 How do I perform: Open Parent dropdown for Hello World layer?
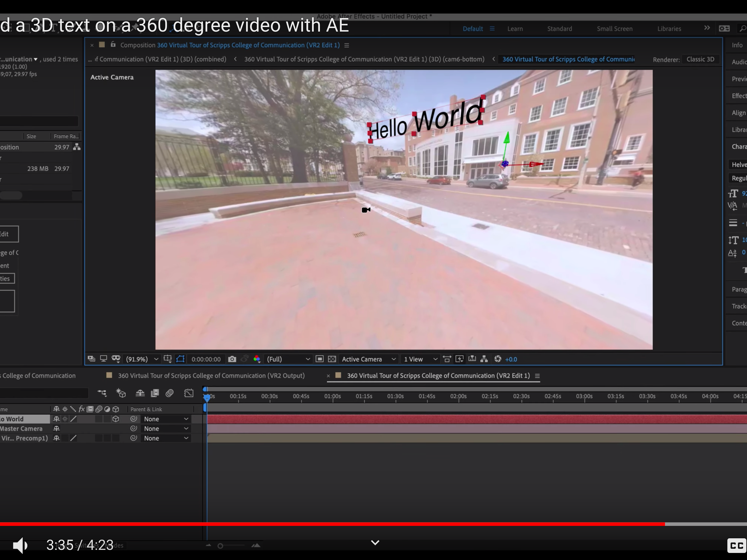[x=165, y=419]
